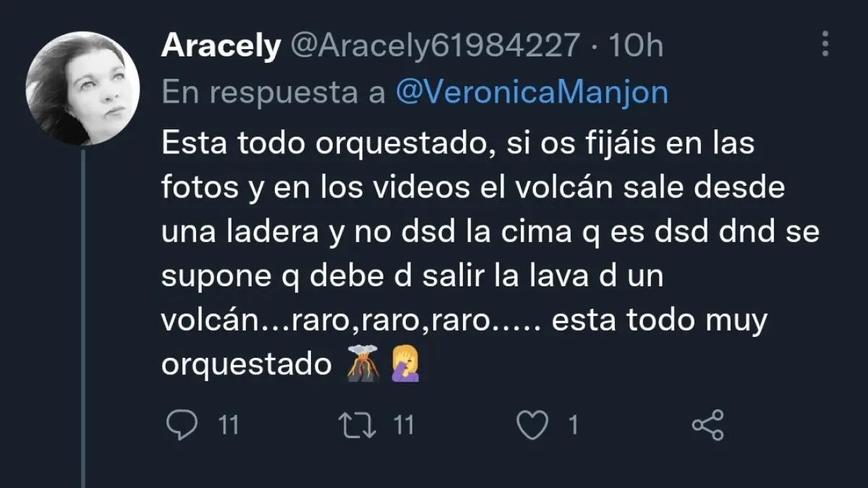Viewport: 868px width, 488px height.
Task: Click the like count 1
Action: (574, 425)
